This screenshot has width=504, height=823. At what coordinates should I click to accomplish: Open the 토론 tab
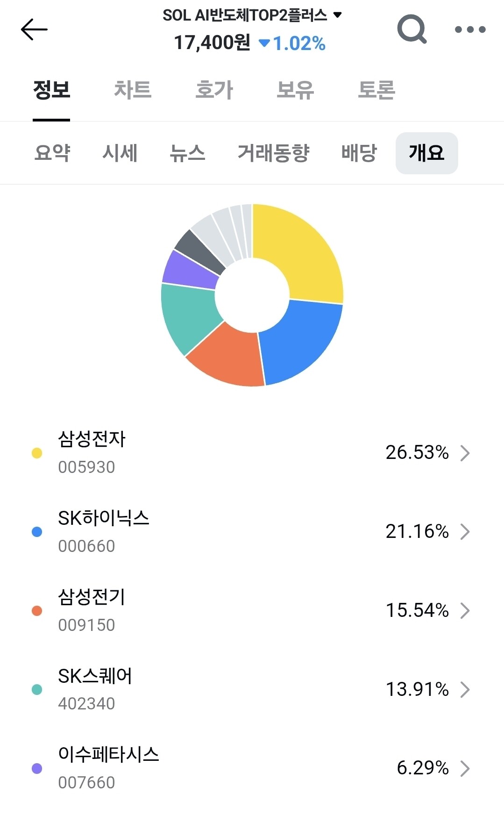(376, 89)
